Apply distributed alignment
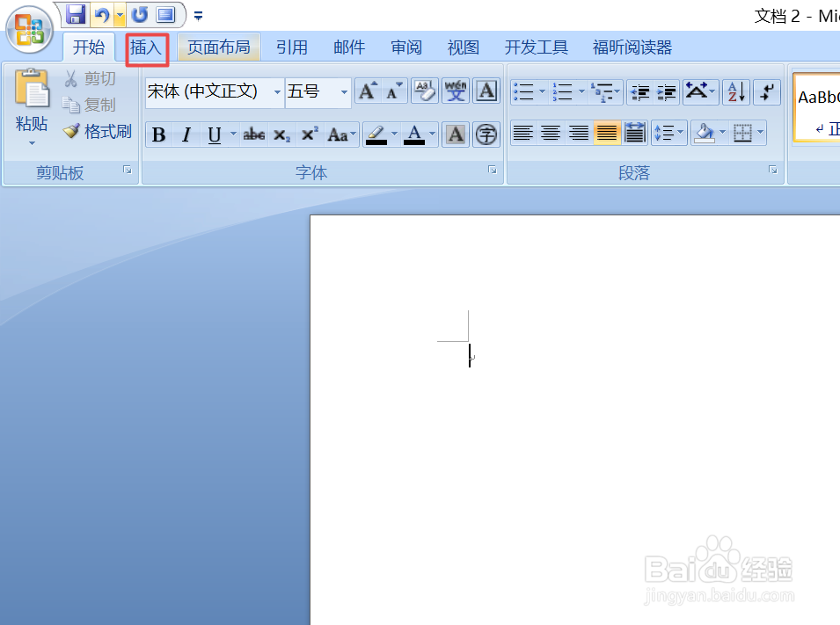Image resolution: width=840 pixels, height=625 pixels. pos(635,133)
